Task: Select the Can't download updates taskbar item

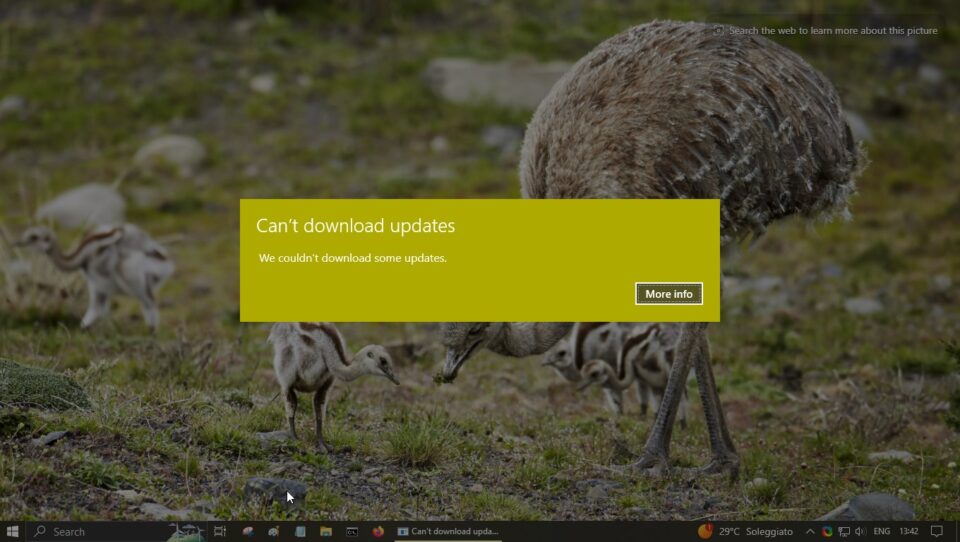Action: coord(448,532)
